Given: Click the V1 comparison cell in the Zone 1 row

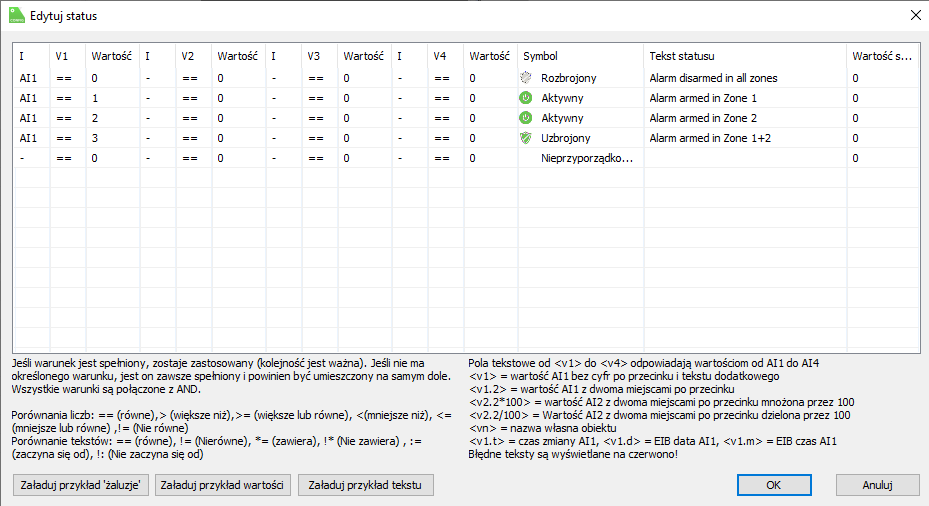Looking at the screenshot, I should coord(64,98).
